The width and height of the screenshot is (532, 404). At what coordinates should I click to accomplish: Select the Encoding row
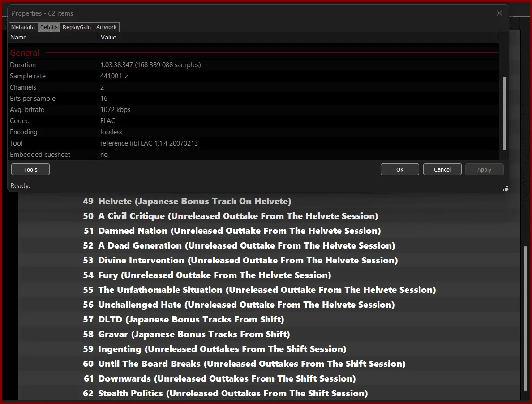tap(253, 132)
